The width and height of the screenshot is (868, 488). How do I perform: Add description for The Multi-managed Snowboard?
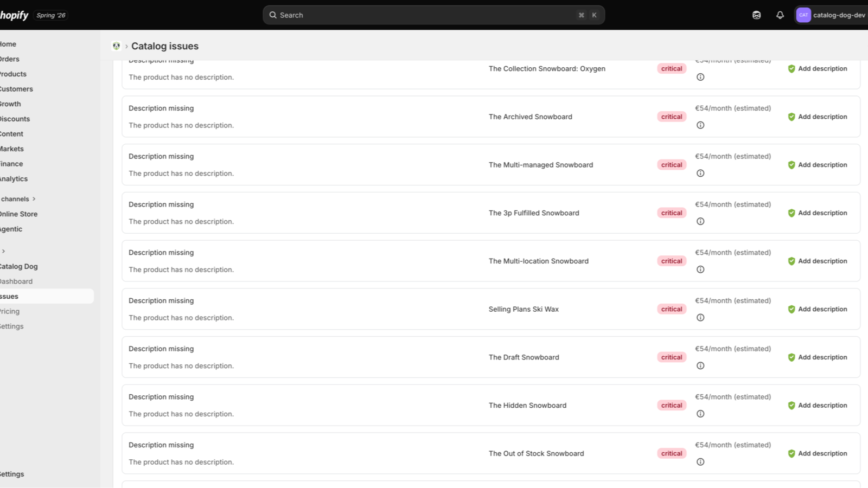click(x=817, y=165)
